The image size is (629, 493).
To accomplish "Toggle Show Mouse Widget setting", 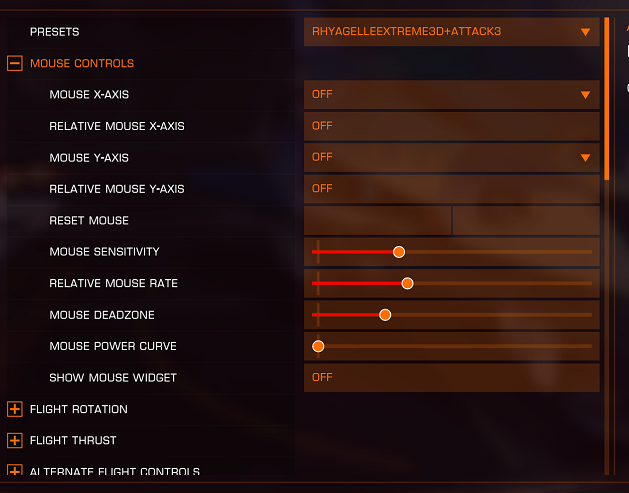I will coord(452,377).
